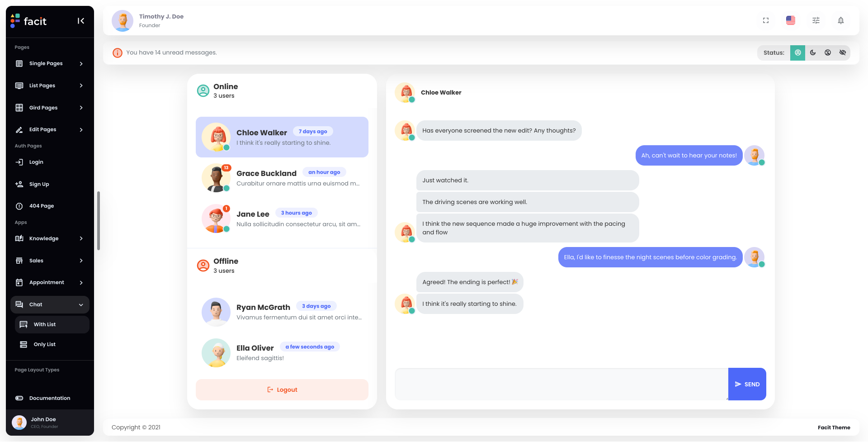Open the Documentation link
Screen dimensions: 868x442
[x=50, y=398]
